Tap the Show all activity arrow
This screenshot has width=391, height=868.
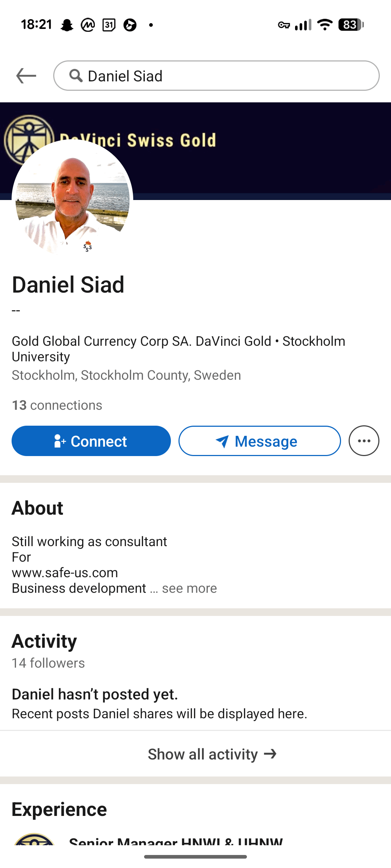pos(270,754)
